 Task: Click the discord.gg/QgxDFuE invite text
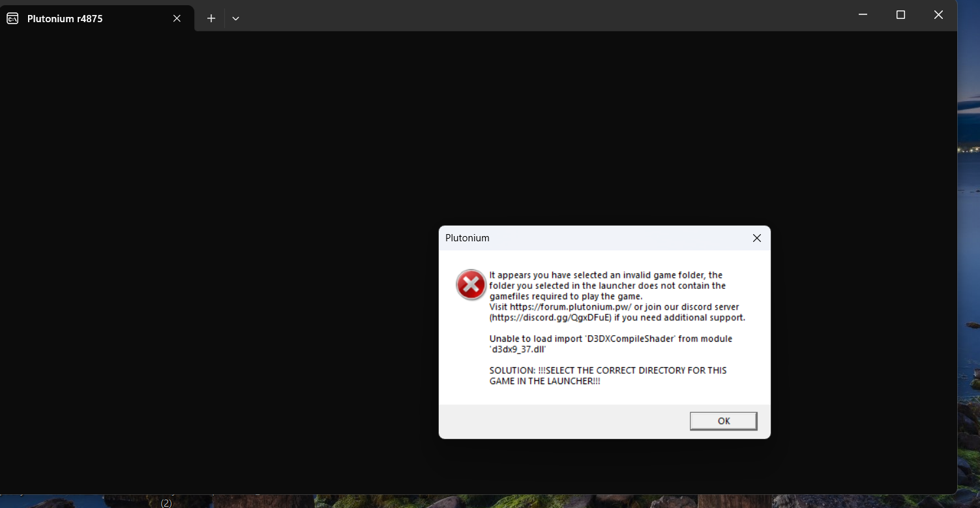pyautogui.click(x=550, y=318)
